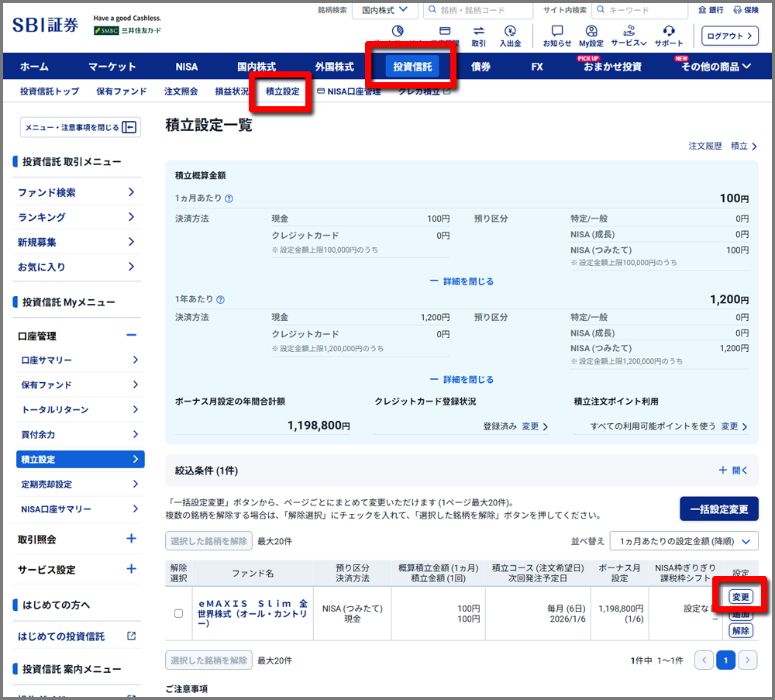Screen dimensions: 775x700
Task: Open the 並べ替え sort dropdown
Action: pyautogui.click(x=684, y=541)
